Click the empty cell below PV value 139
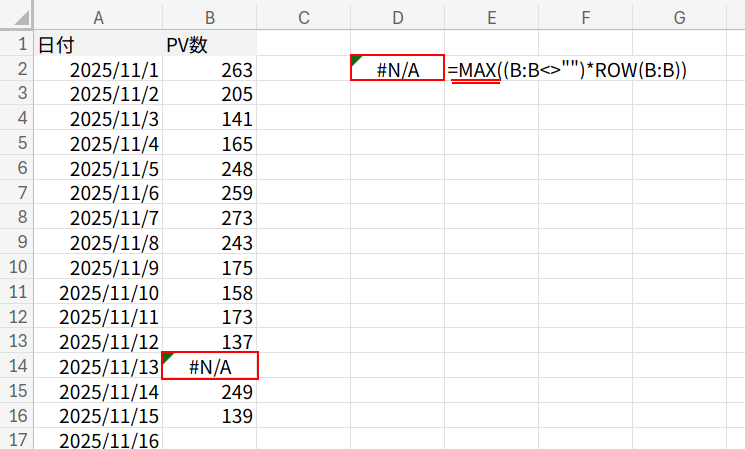Viewport: 745px width, 449px height. pos(210,440)
